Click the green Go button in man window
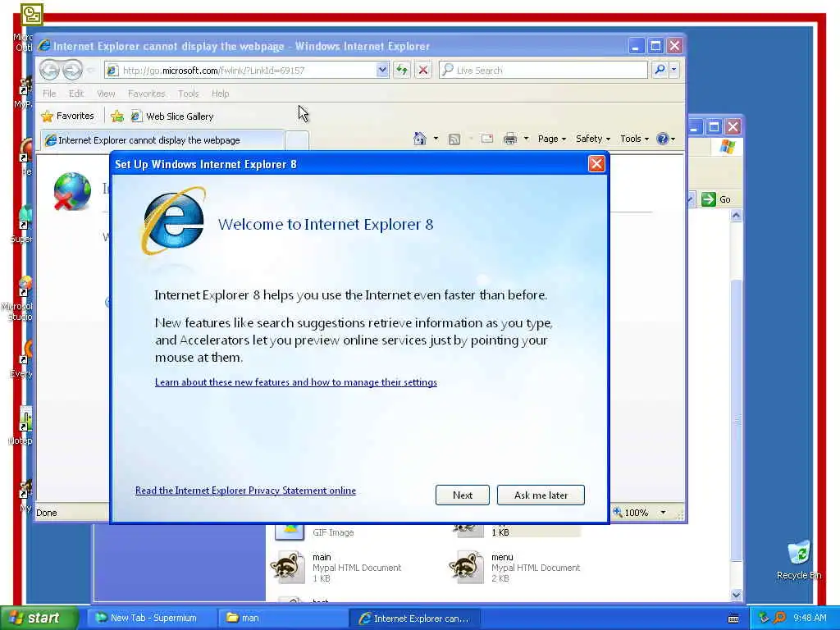The image size is (840, 630). (x=716, y=199)
